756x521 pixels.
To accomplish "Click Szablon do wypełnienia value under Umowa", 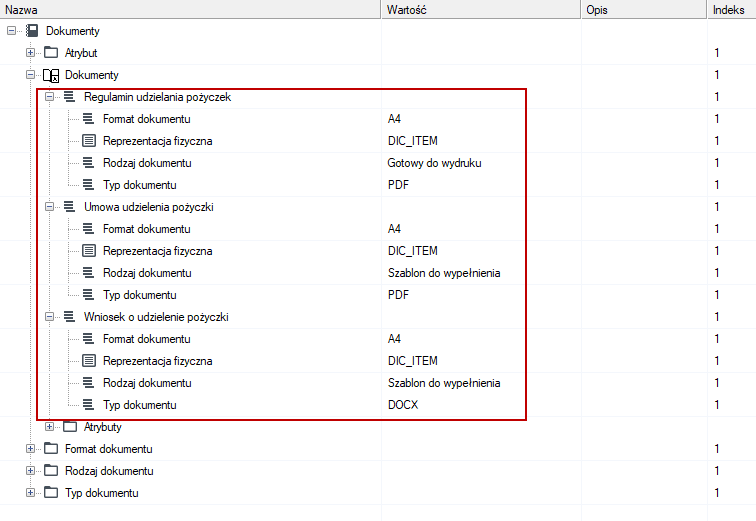I will (444, 273).
